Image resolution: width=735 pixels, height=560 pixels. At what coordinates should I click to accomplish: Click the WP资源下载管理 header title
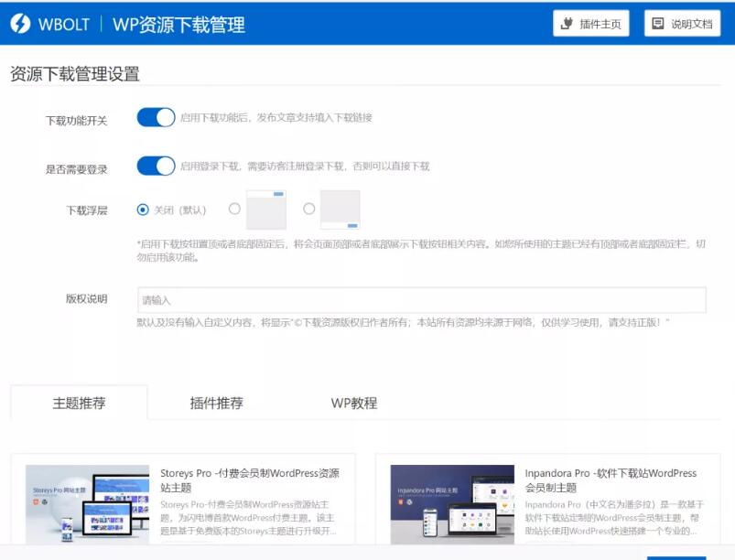point(178,25)
